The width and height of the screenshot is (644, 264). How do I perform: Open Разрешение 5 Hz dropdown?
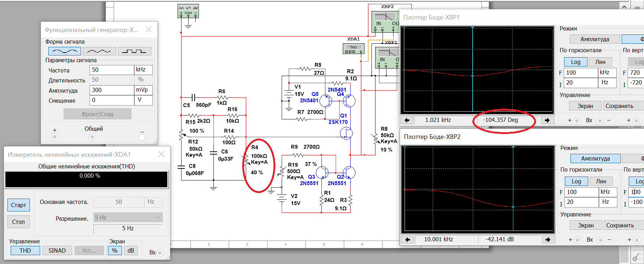pos(128,217)
